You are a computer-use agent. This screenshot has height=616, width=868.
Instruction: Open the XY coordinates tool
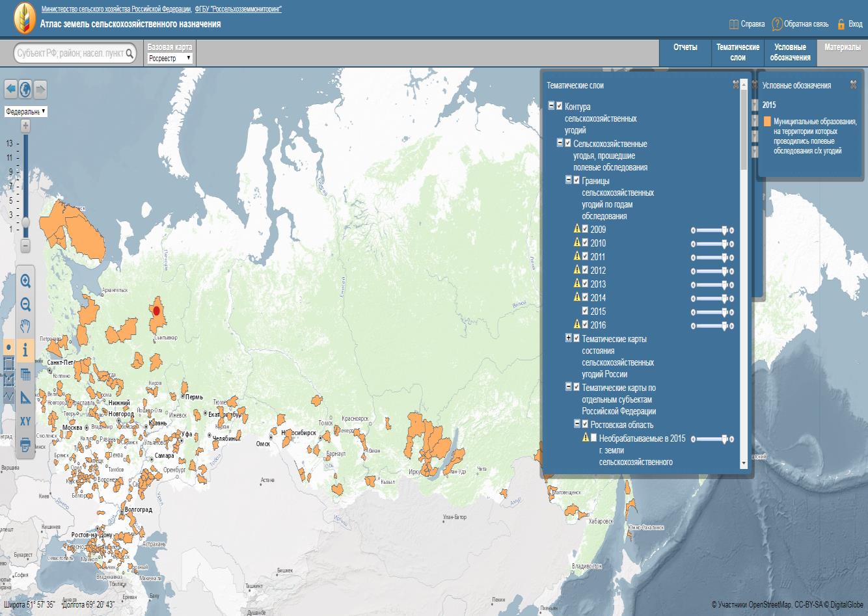tap(25, 421)
